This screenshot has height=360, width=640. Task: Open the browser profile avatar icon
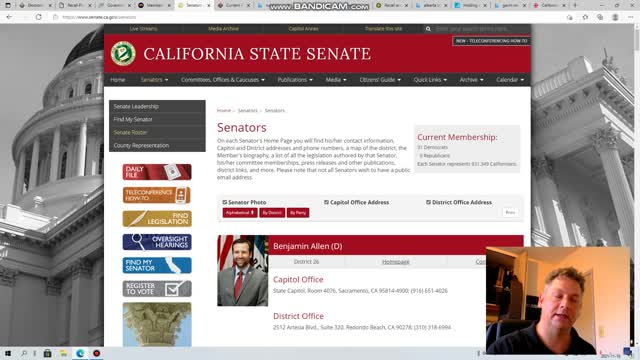tap(615, 17)
